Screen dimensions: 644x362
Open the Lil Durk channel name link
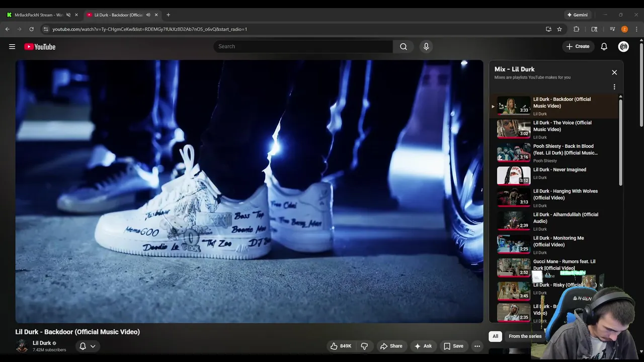42,343
